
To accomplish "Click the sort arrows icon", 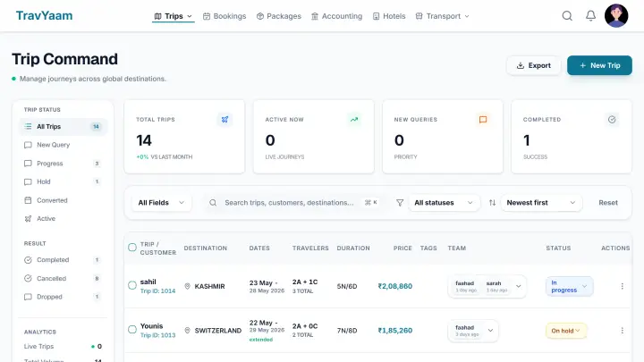I will point(492,203).
